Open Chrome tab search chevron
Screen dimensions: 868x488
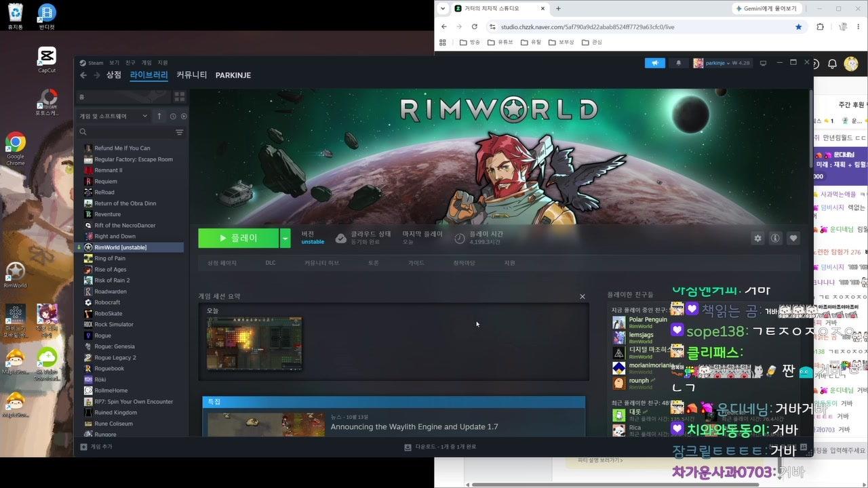click(x=443, y=8)
